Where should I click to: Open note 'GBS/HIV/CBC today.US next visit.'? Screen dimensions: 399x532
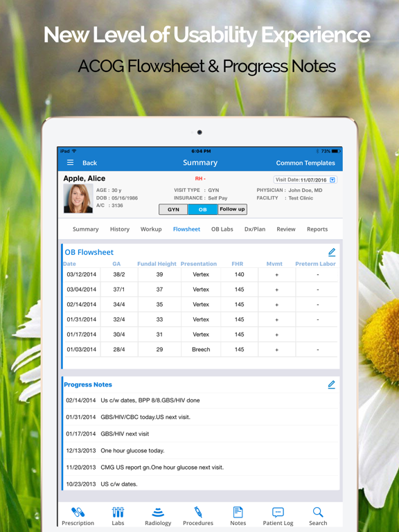point(201,417)
